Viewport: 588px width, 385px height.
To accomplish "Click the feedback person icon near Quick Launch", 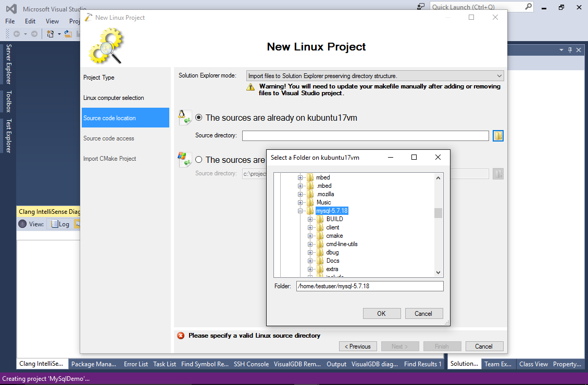I will click(x=421, y=7).
